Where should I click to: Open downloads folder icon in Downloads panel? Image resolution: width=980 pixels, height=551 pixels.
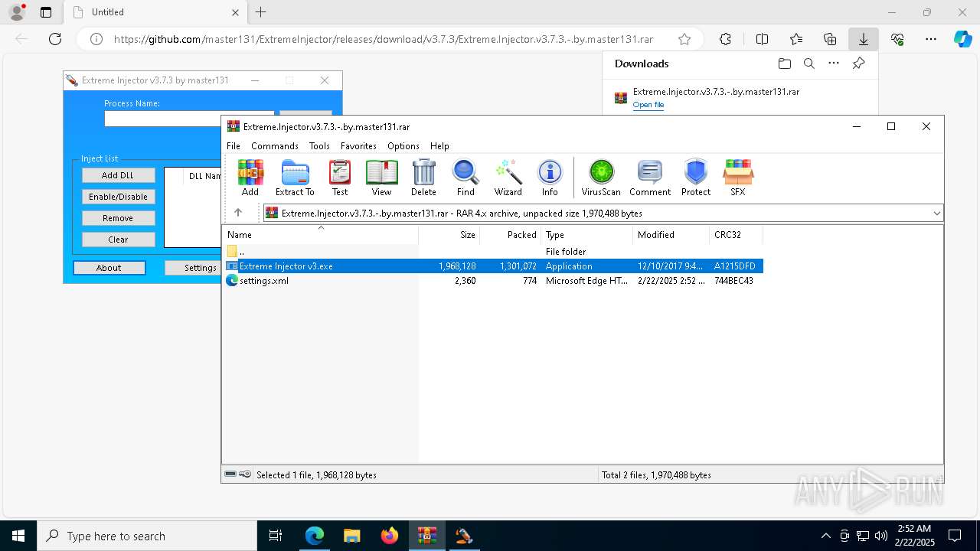coord(784,64)
